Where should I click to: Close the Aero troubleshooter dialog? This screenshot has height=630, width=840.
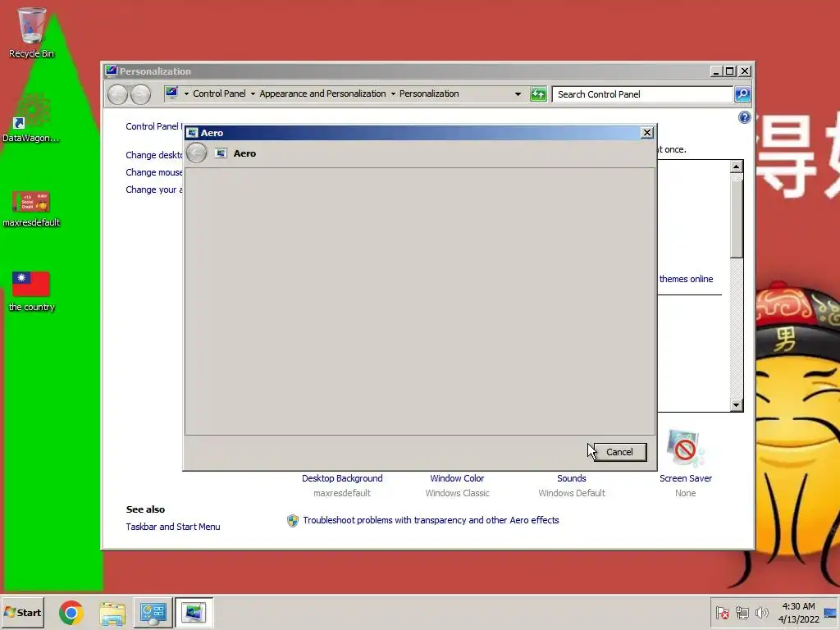click(647, 133)
